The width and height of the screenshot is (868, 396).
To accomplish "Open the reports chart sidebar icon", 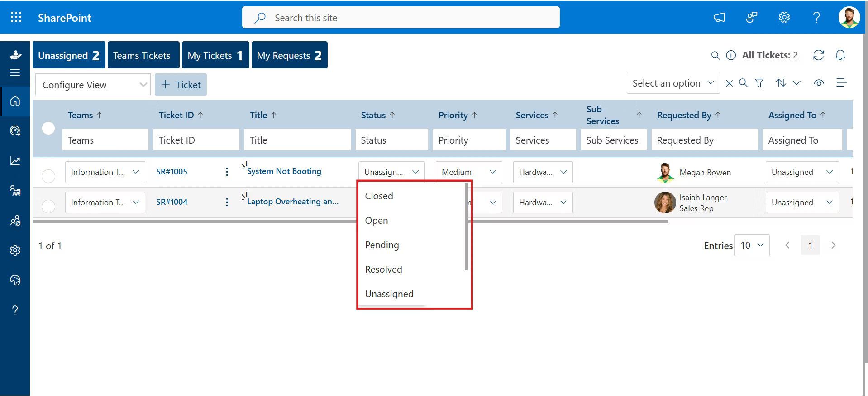I will pos(15,161).
